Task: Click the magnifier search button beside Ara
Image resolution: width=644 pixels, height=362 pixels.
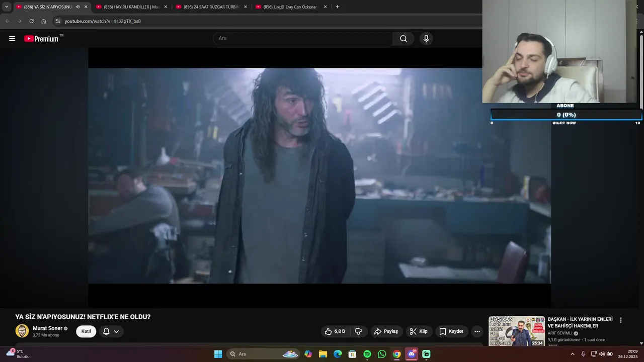Action: tap(404, 39)
